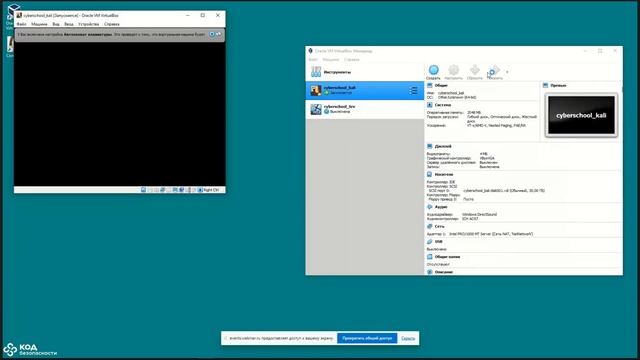Viewport: 640px width, 360px height.
Task: Click the Сбросить arrow icon in Manager toolbar
Action: point(475,70)
